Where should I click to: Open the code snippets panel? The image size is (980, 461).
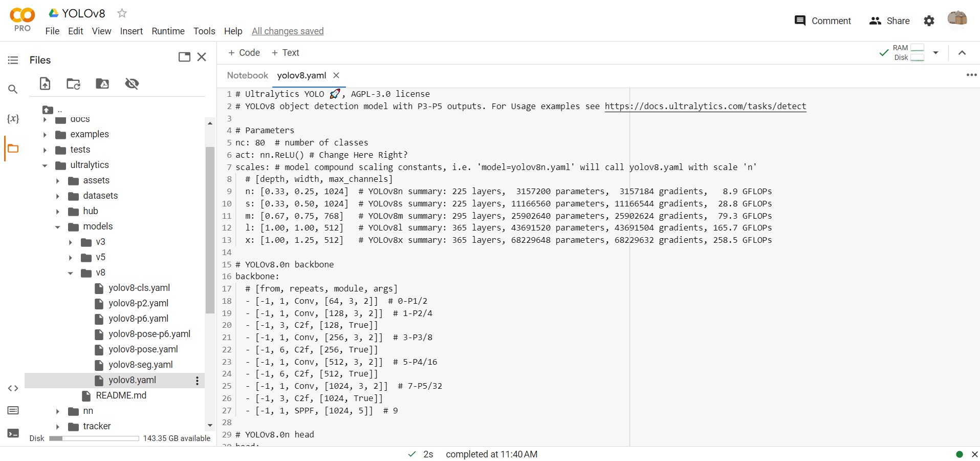pyautogui.click(x=13, y=388)
